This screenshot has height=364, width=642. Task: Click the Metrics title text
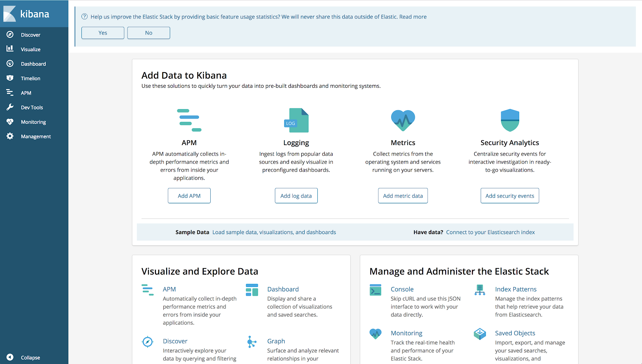pos(403,143)
